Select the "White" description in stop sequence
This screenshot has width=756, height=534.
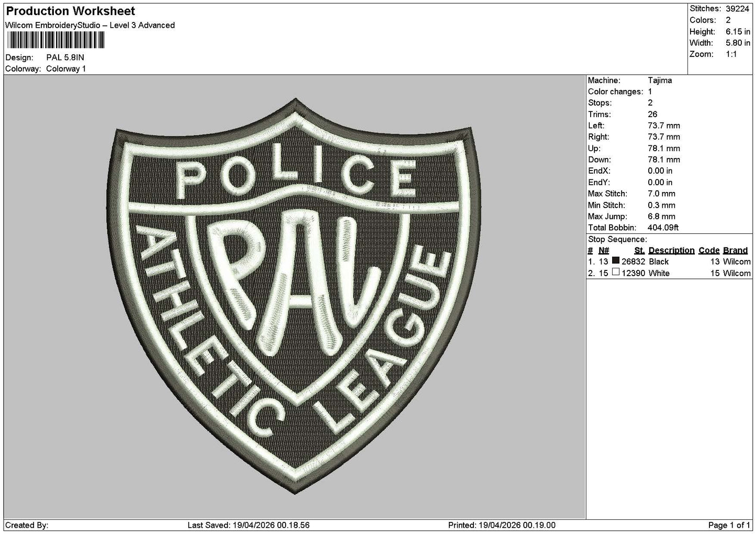tap(659, 273)
